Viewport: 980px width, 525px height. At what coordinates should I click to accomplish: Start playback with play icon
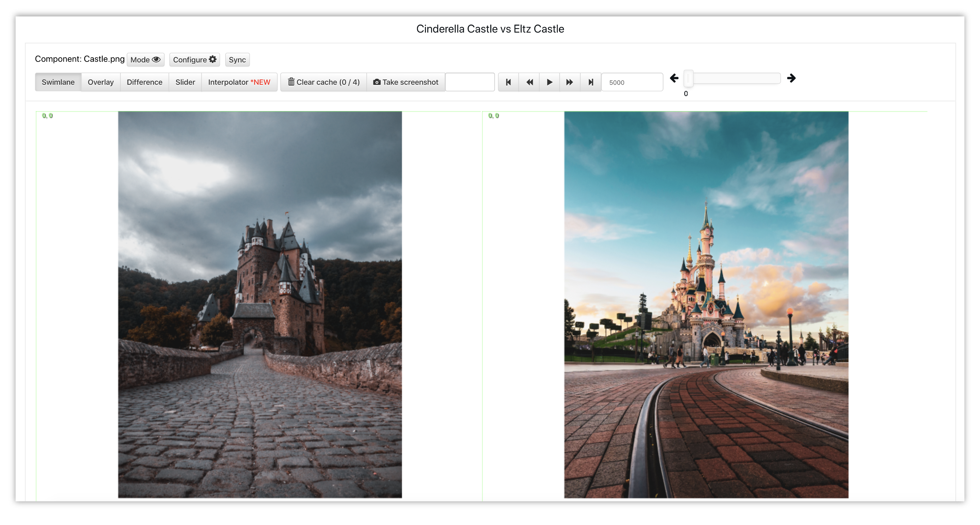coord(549,82)
